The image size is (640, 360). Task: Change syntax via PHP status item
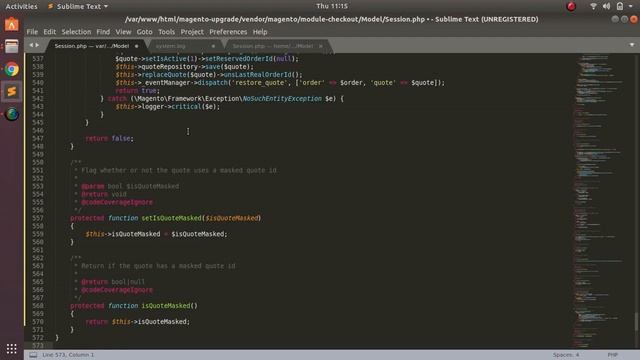[612, 355]
